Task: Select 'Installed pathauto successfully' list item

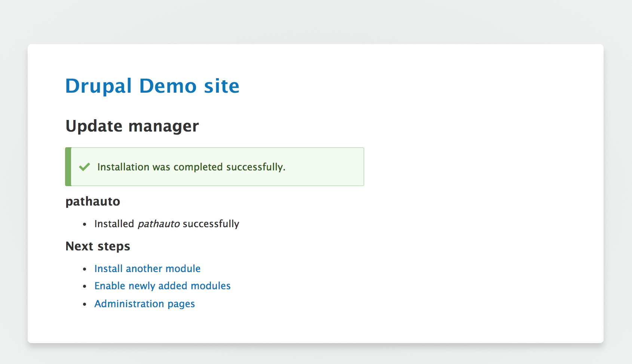Action: point(167,223)
